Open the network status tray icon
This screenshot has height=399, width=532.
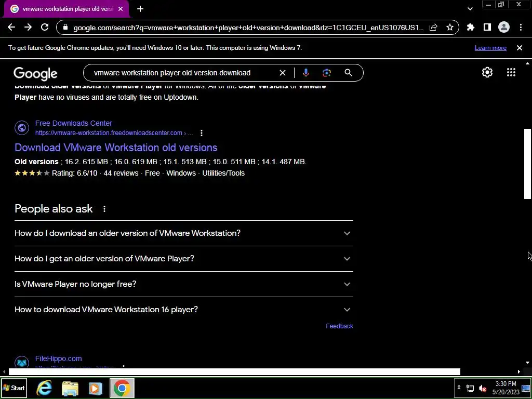click(470, 389)
